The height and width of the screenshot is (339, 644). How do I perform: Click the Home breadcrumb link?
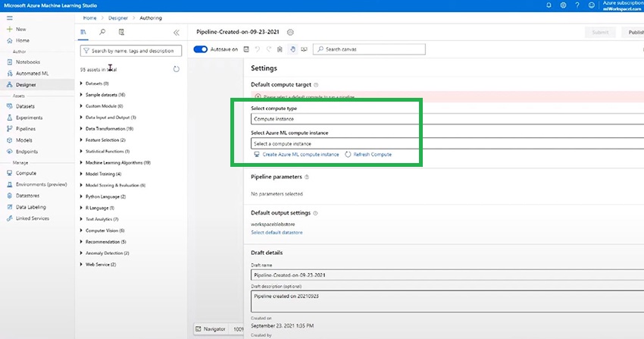tap(89, 18)
